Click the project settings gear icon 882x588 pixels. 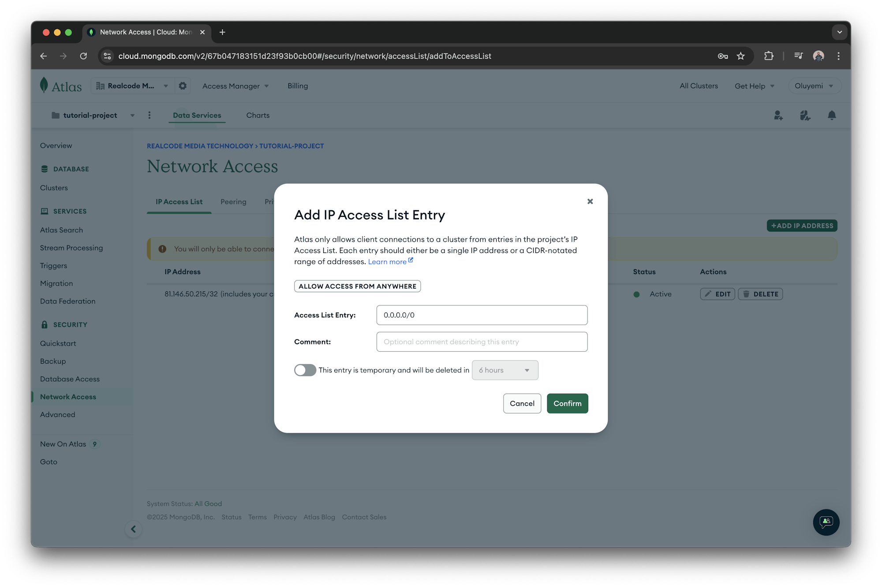183,86
